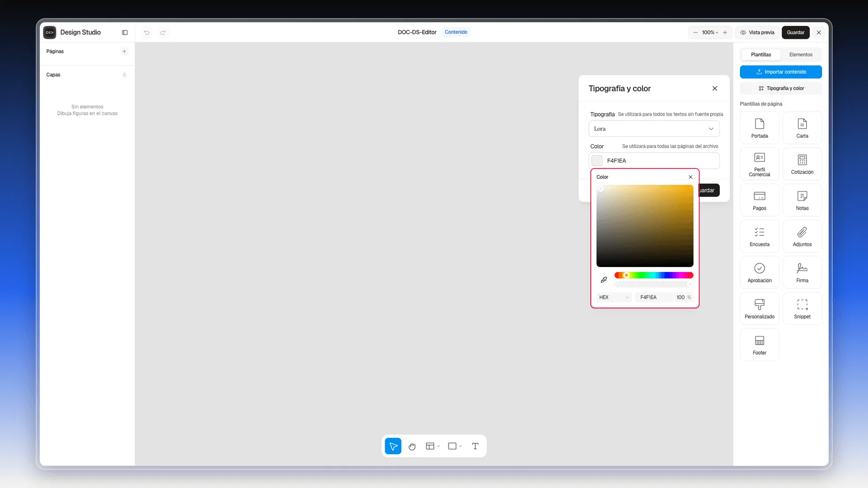The image size is (868, 488).
Task: Toggle the left sidebar panel icon
Action: (x=125, y=33)
